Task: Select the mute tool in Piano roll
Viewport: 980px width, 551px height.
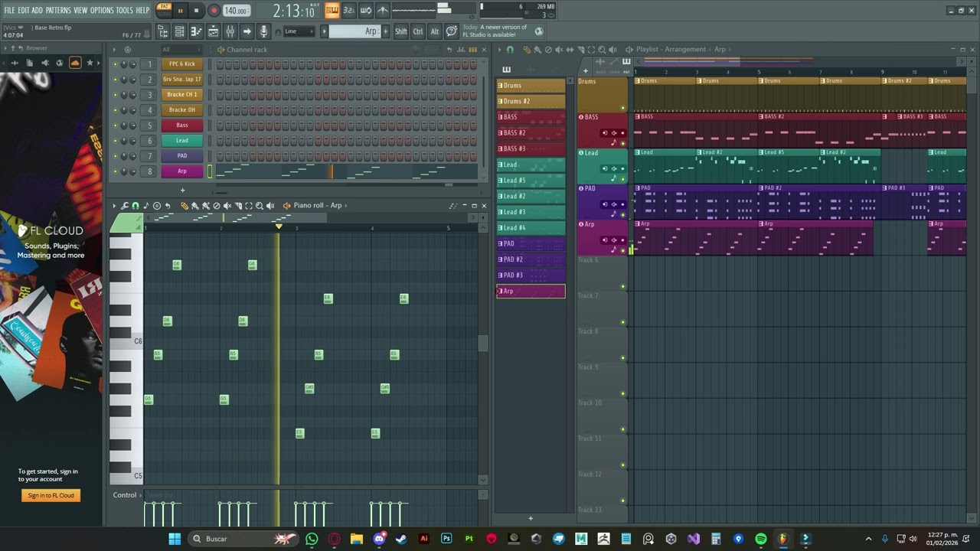Action: 227,206
